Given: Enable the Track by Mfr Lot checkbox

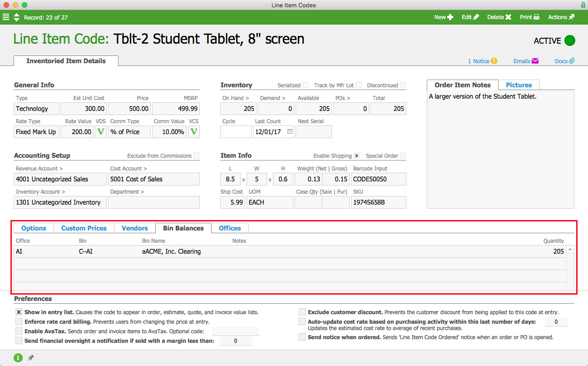Looking at the screenshot, I should 359,85.
